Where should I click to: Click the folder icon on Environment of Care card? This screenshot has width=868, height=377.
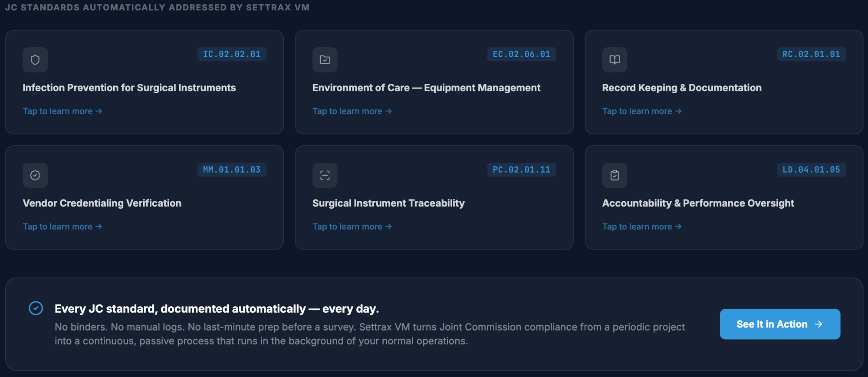point(325,60)
